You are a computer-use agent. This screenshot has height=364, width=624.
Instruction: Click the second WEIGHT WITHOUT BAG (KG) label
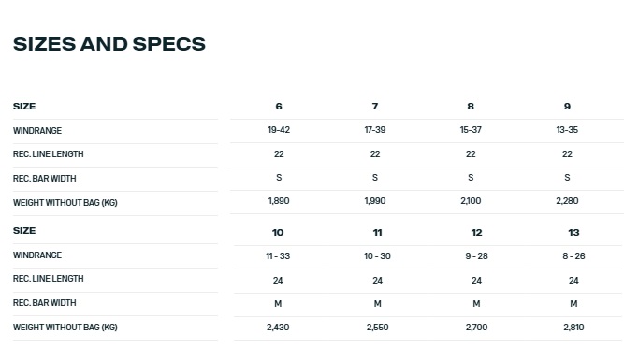tap(65, 328)
